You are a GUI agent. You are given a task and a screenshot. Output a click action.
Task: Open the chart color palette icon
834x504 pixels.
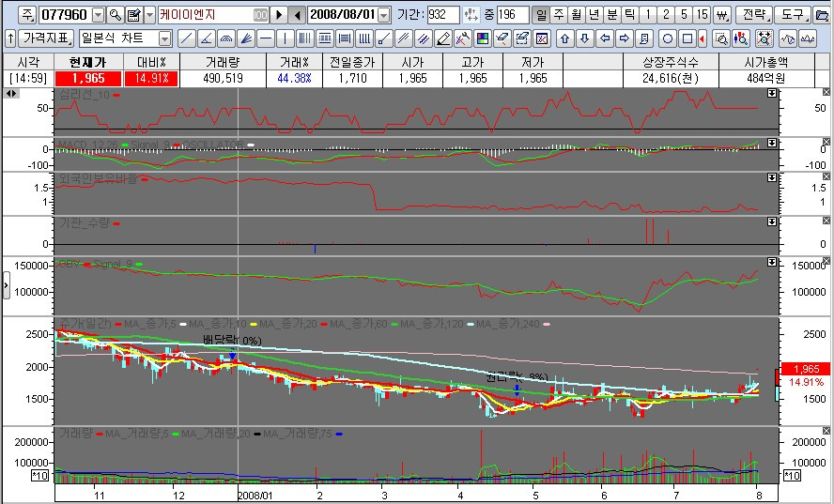click(x=483, y=38)
